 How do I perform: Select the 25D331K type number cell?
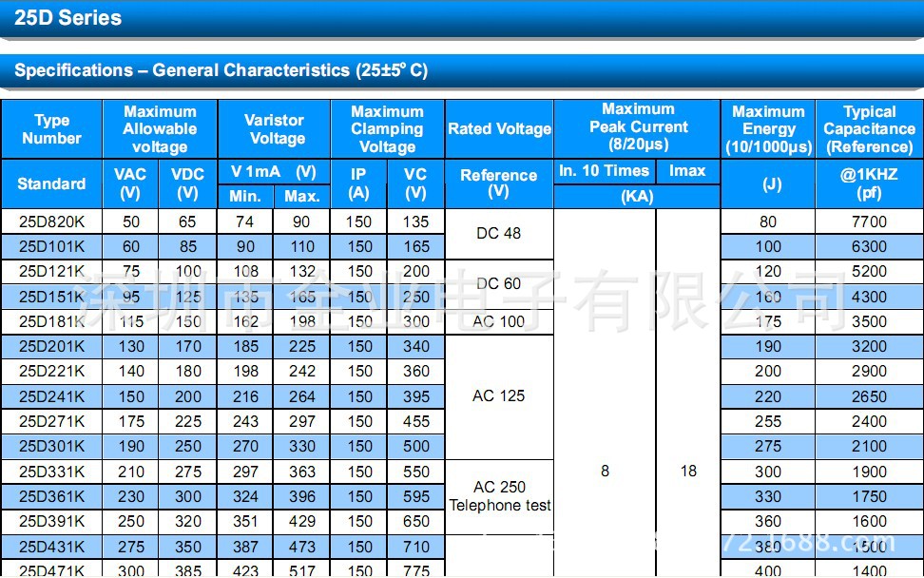[51, 472]
